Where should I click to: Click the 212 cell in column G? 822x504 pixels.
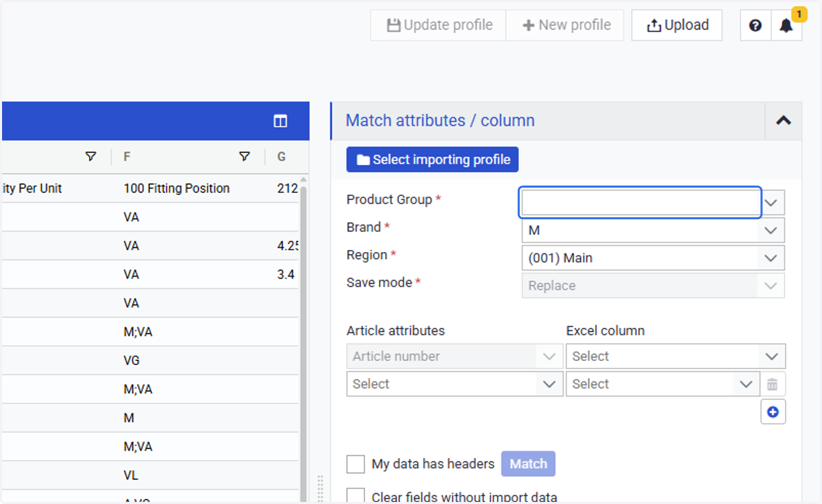pyautogui.click(x=287, y=188)
